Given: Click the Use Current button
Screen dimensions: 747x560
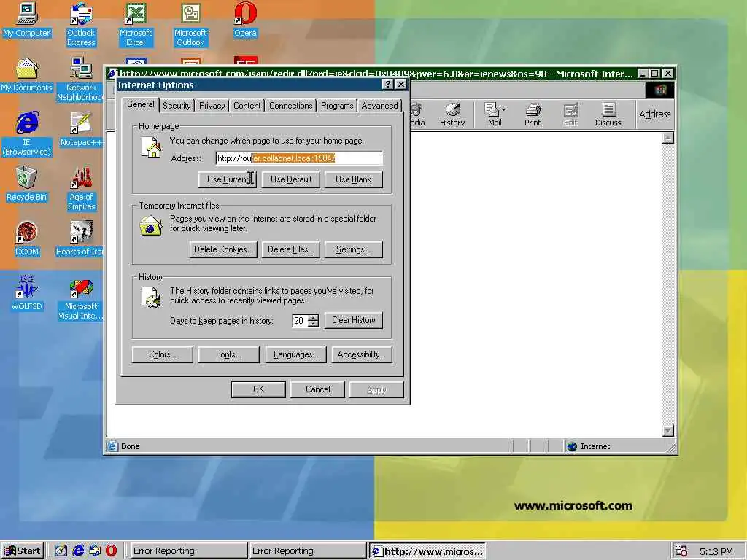Looking at the screenshot, I should point(228,179).
